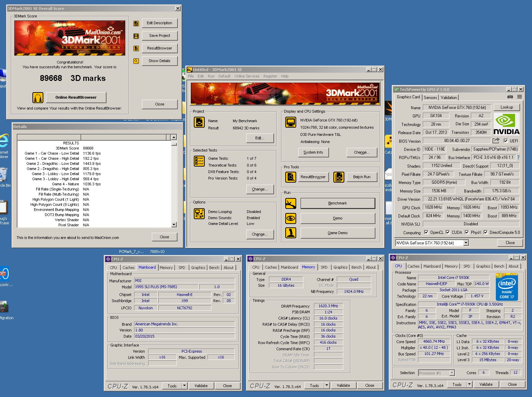Open the Run menu in 3DMark2001 SE
This screenshot has width=532, height=397.
211,76
